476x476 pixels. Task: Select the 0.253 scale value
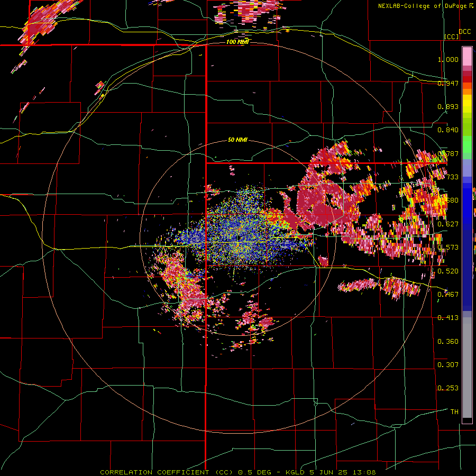tap(448, 388)
